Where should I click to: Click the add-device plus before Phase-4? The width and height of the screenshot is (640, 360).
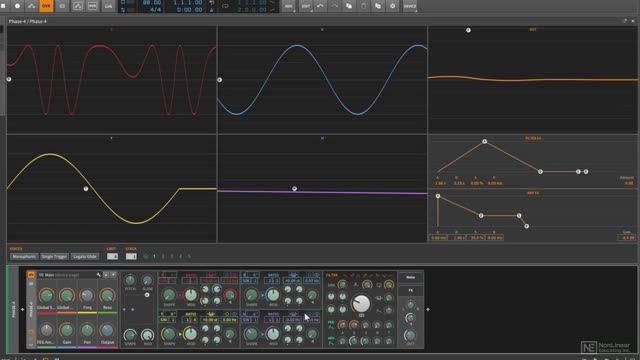click(x=22, y=309)
